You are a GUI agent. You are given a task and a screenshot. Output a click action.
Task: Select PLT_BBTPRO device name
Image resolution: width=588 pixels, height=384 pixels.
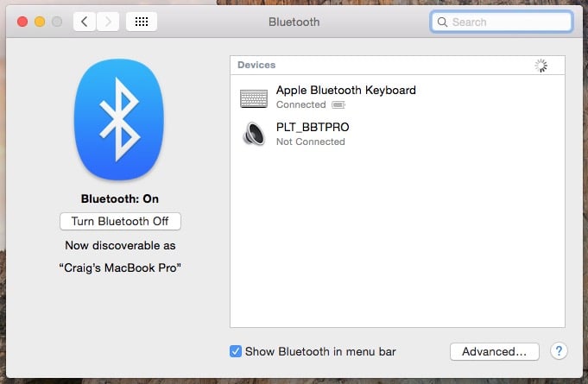tap(313, 127)
